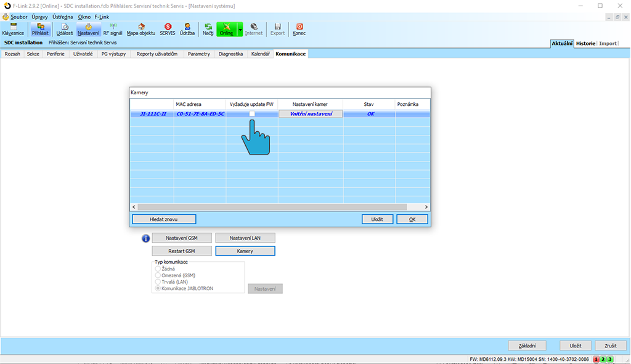Open Nastavení GSM settings
This screenshot has height=364, width=631.
pos(182,238)
